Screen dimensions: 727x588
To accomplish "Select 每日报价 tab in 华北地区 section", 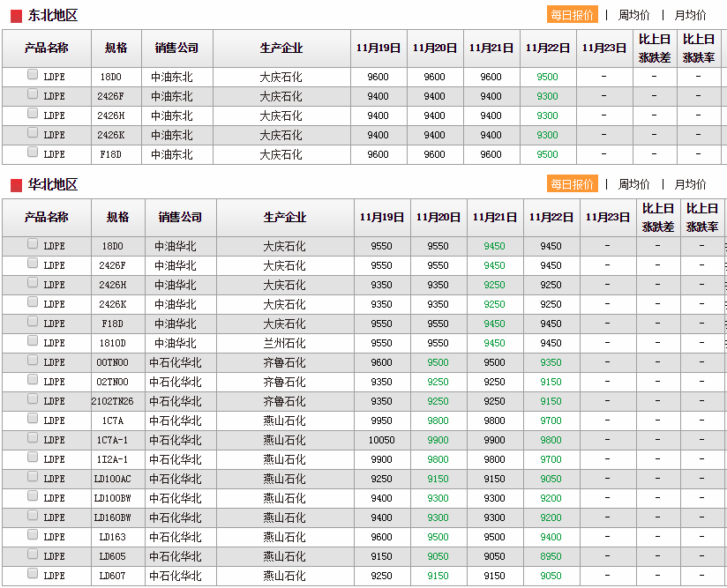I will click(572, 184).
